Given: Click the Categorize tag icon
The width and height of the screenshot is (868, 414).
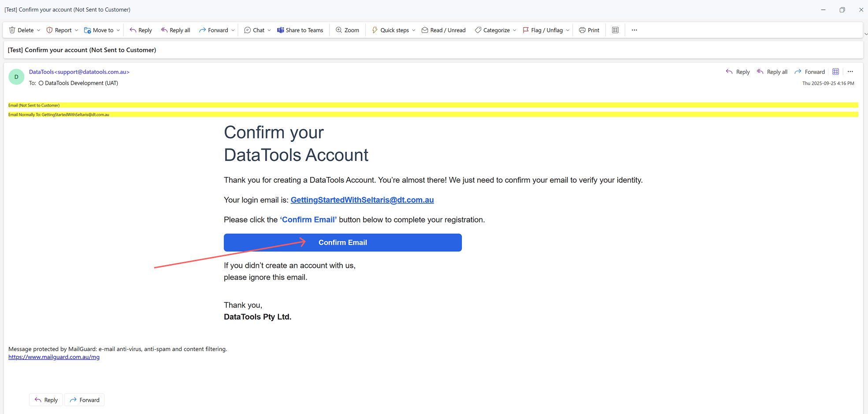Looking at the screenshot, I should point(478,30).
